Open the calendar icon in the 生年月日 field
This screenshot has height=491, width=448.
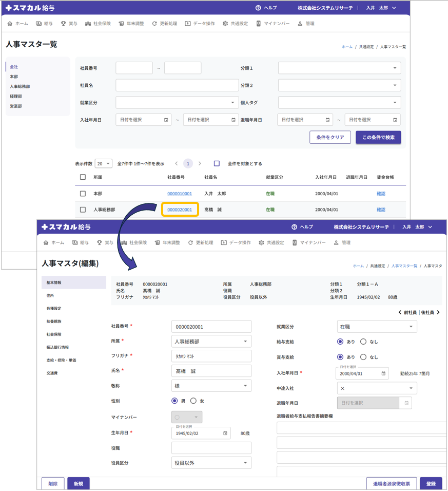tap(225, 433)
